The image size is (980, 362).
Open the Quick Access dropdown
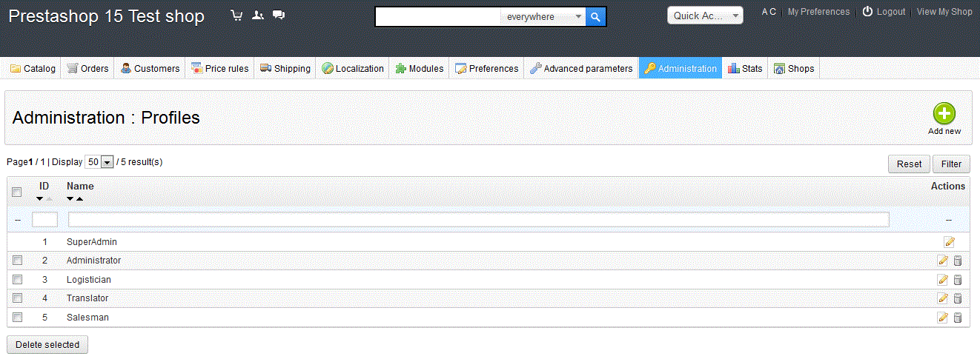click(x=704, y=16)
